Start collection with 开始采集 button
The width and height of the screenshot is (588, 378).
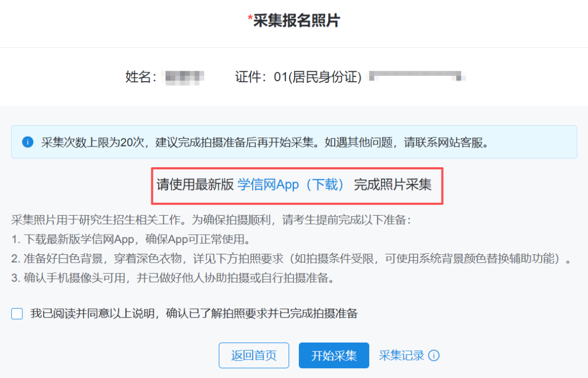334,355
